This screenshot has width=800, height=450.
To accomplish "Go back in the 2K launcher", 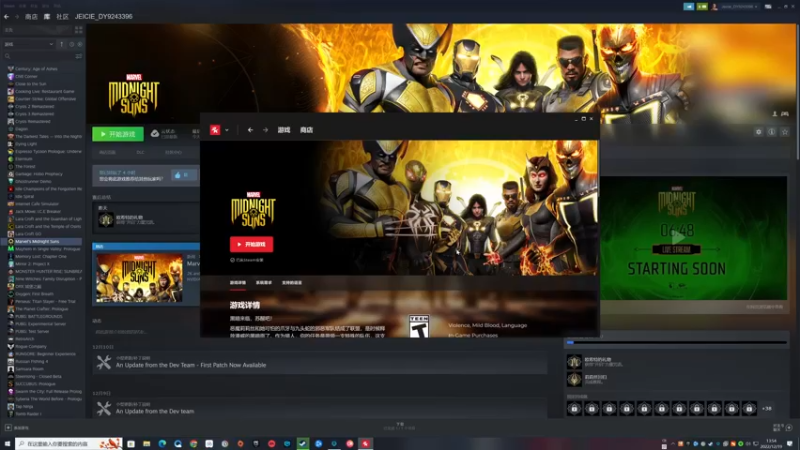I will pos(250,130).
